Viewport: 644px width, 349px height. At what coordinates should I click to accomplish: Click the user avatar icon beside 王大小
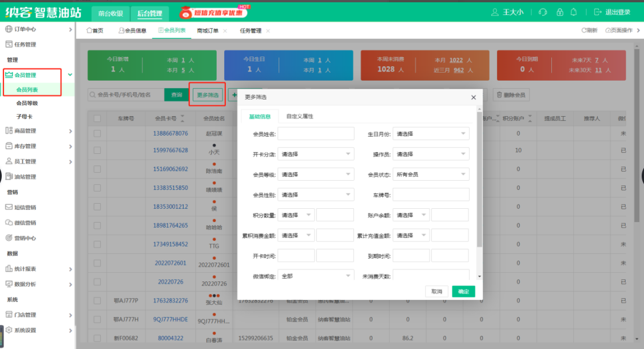point(495,13)
